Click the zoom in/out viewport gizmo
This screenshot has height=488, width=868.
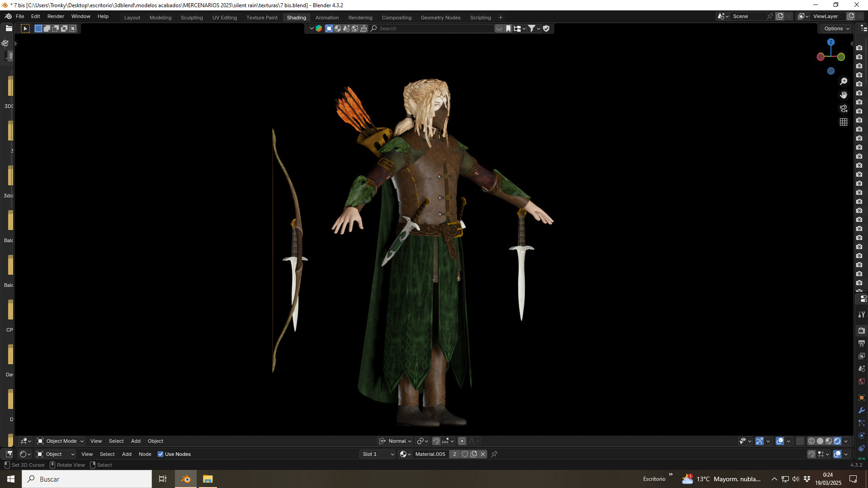(844, 81)
